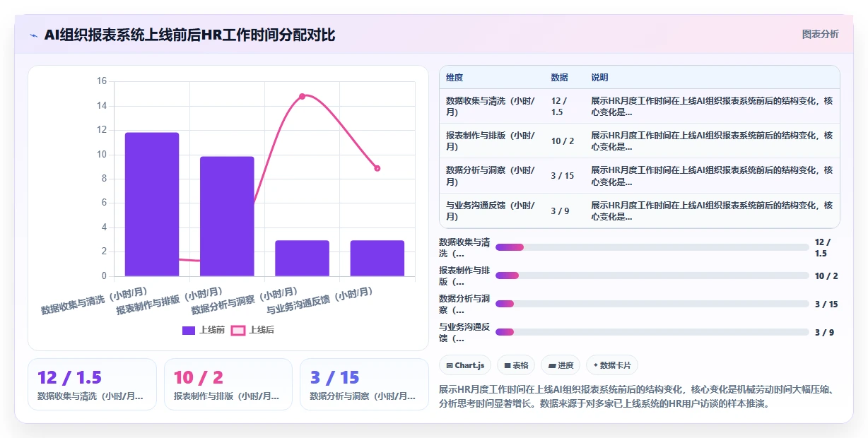Screen dimensions: 868x438
Task: Click the title icon before the AI组织报表系统 heading
Action: 34,35
